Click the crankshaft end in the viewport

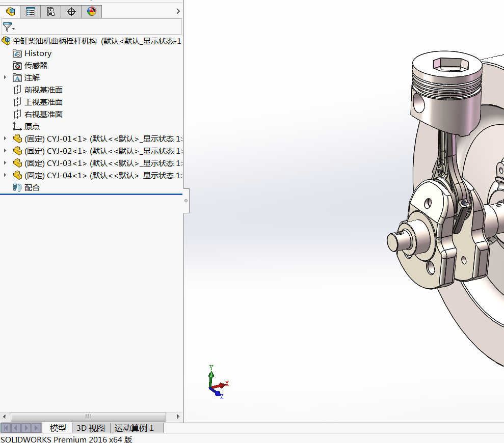pyautogui.click(x=399, y=240)
